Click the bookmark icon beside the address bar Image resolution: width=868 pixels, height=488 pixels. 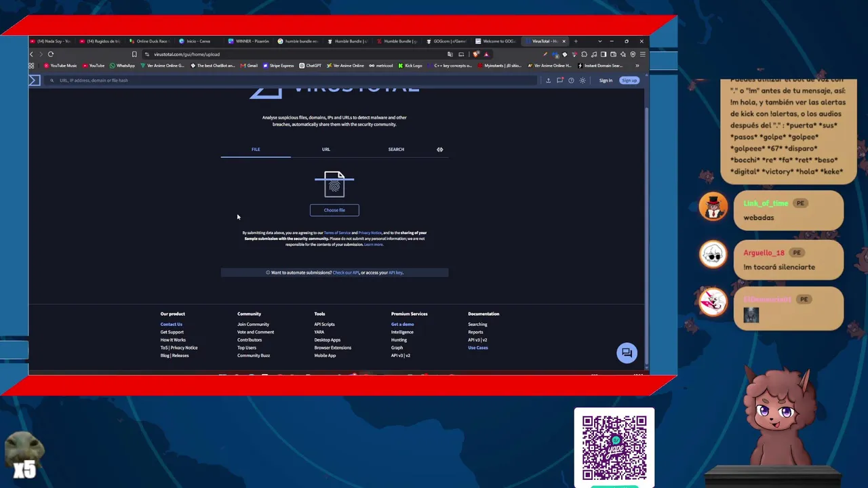[134, 54]
